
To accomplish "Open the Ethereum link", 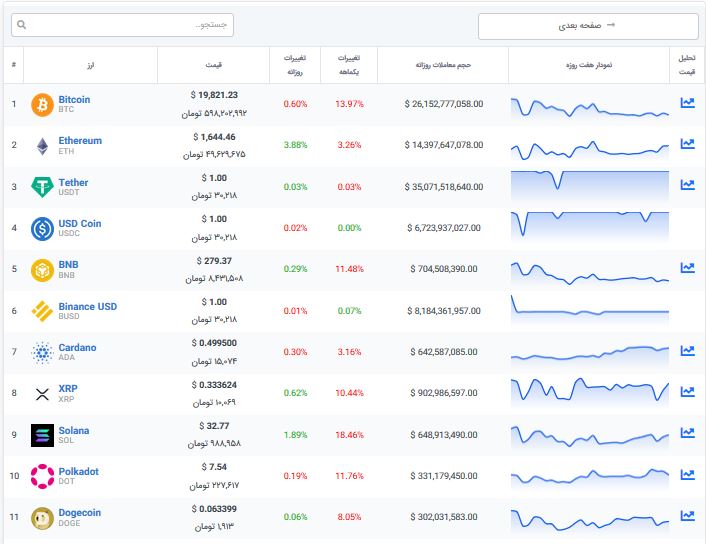I will (80, 141).
